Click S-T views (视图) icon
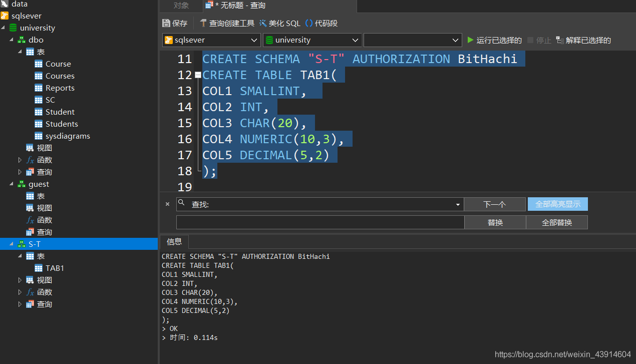The image size is (636, 364). (30, 280)
